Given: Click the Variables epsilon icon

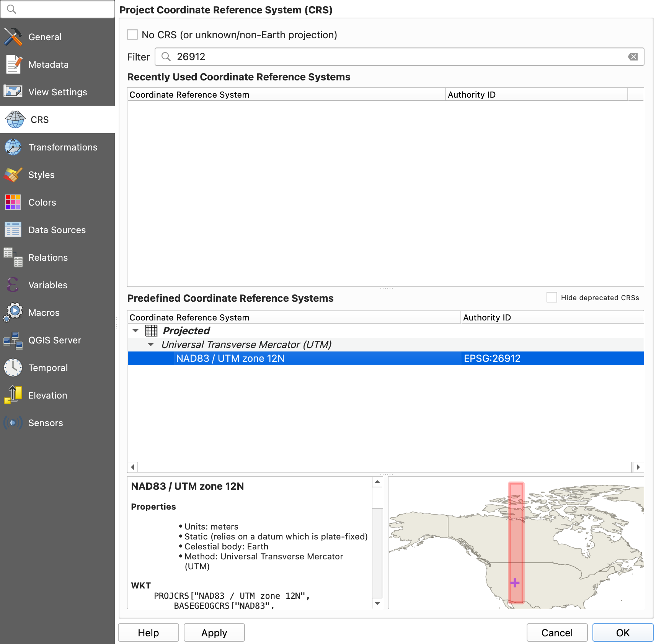Looking at the screenshot, I should click(13, 285).
